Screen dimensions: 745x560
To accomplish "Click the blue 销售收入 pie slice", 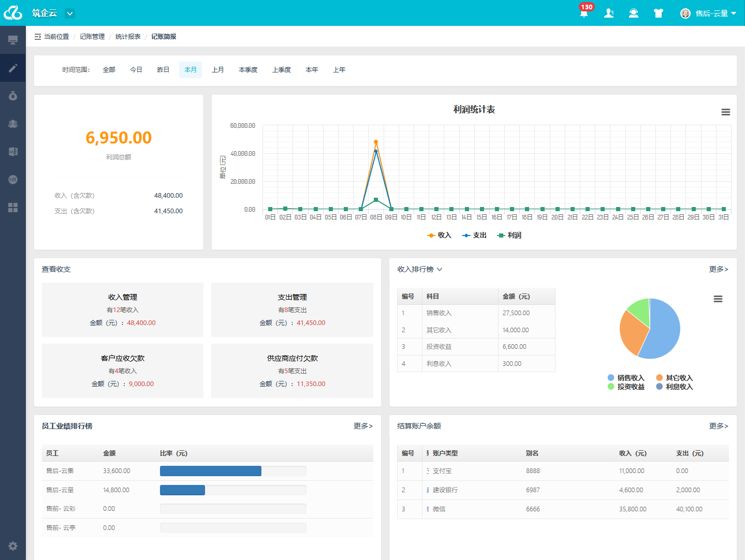I will [665, 331].
